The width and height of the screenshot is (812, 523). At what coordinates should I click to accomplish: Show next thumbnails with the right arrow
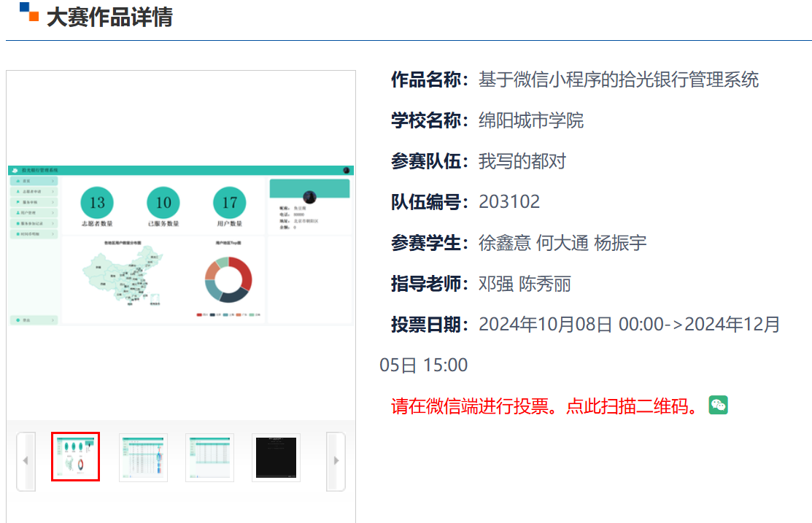pyautogui.click(x=336, y=461)
